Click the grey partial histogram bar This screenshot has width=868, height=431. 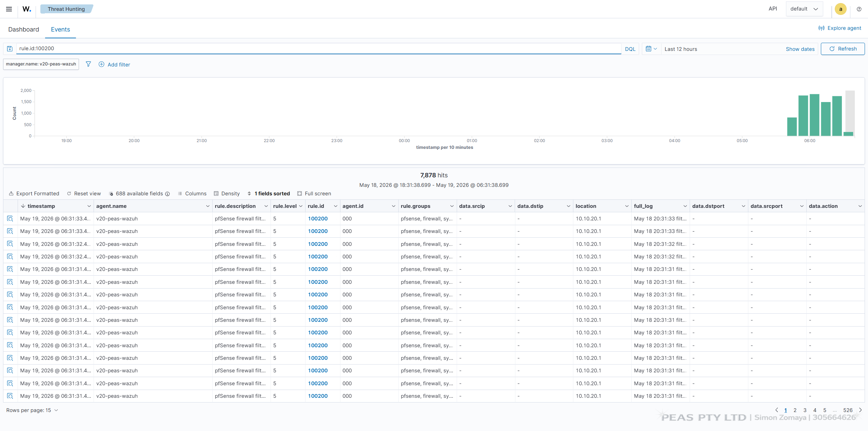coord(850,111)
